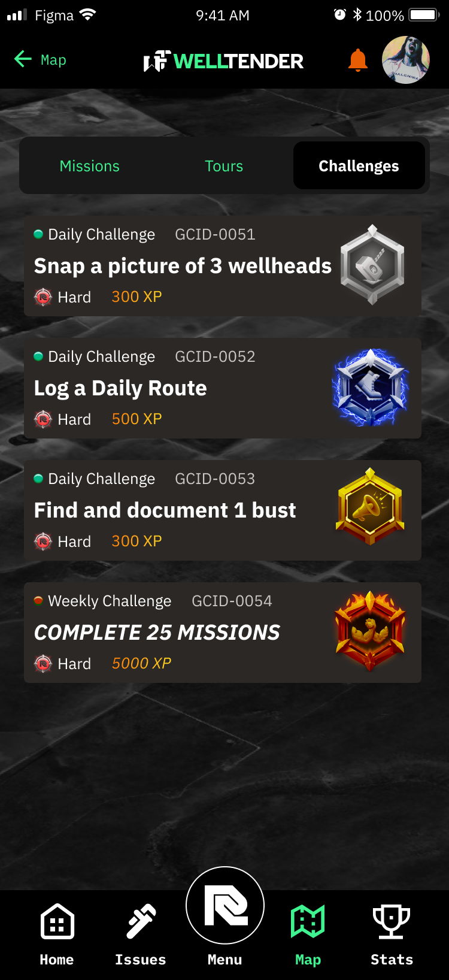Open the Home icon in bottom bar
Screen dimensions: 449x980
[57, 921]
